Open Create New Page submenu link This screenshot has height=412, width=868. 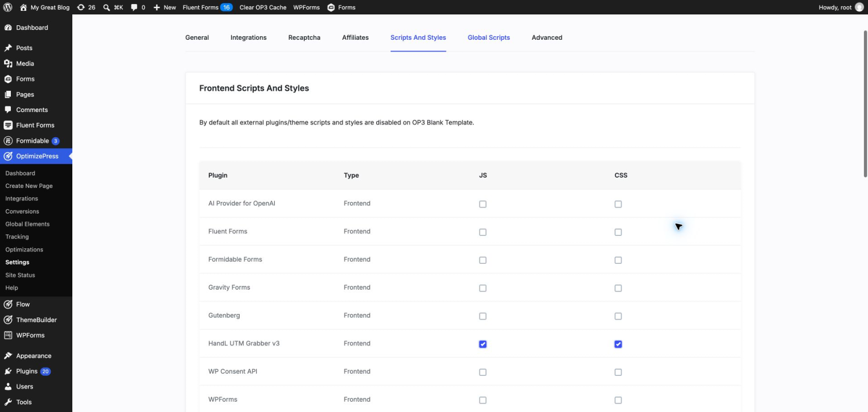click(29, 186)
